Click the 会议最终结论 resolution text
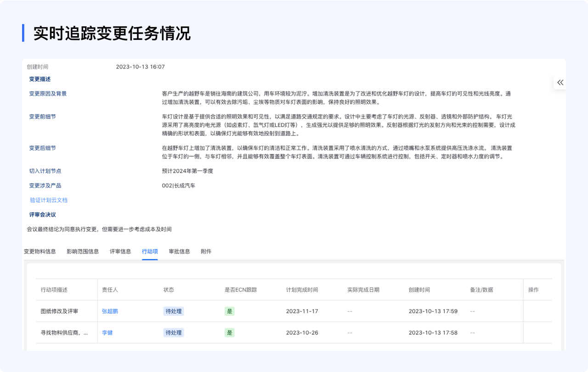This screenshot has height=372, width=588. (99, 229)
